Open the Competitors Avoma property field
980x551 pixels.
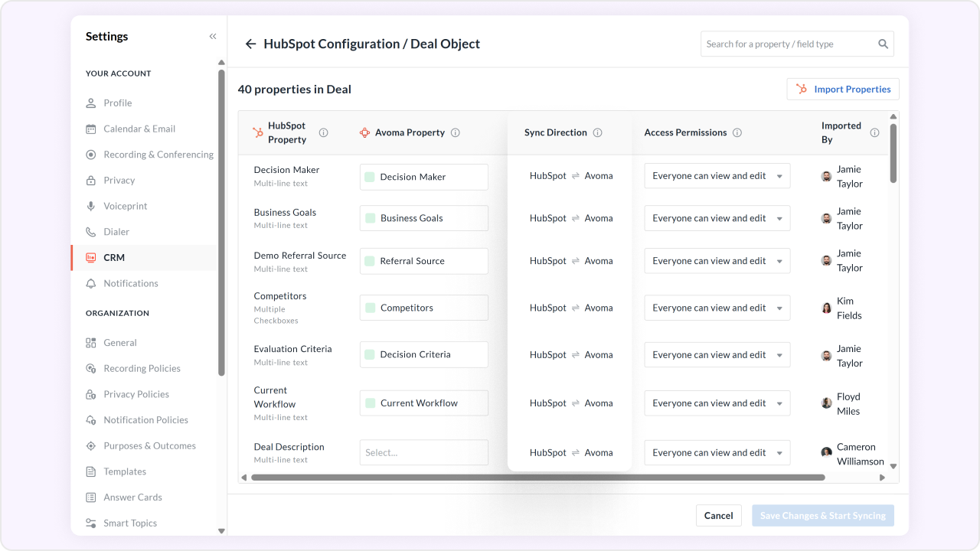(x=424, y=308)
